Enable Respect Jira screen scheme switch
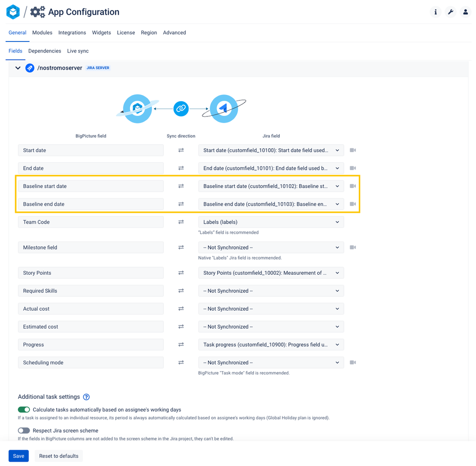Image resolution: width=476 pixels, height=466 pixels. point(24,430)
